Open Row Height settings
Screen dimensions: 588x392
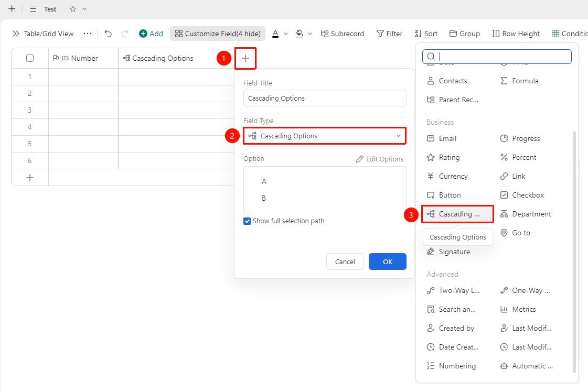[516, 34]
